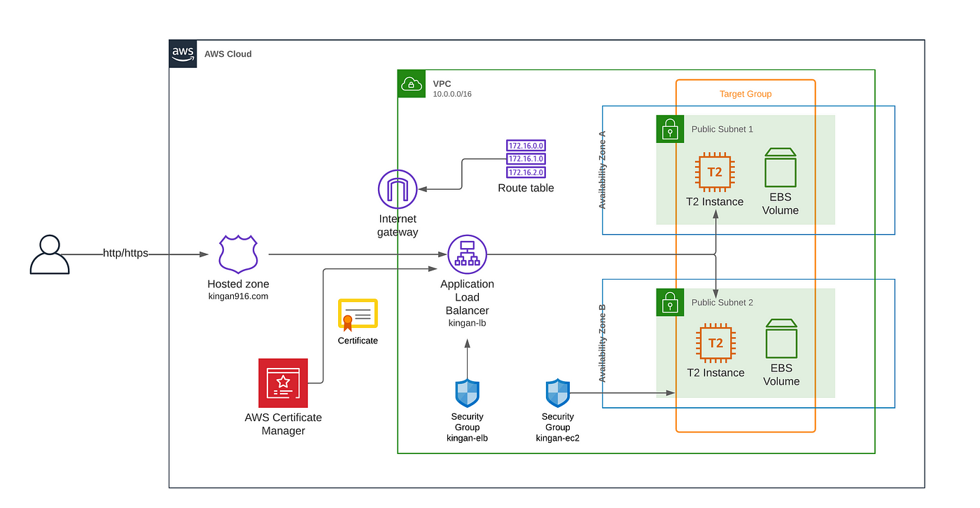Select the 'kingan916.com' domain text
This screenshot has height=508, width=980.
pos(238,296)
